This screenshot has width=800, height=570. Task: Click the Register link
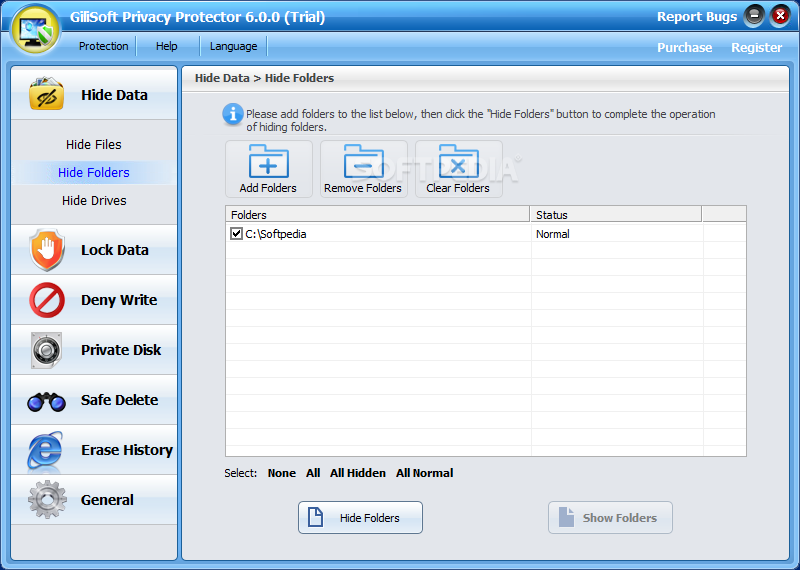click(756, 47)
